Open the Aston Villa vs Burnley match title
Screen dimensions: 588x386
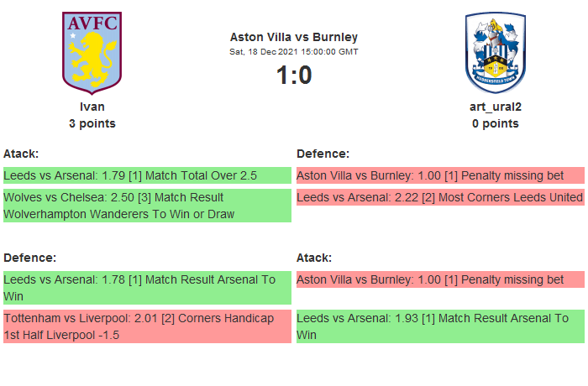point(294,37)
